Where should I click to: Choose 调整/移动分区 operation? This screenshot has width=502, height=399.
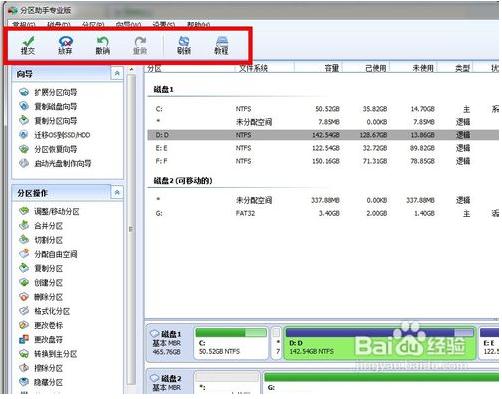click(57, 211)
